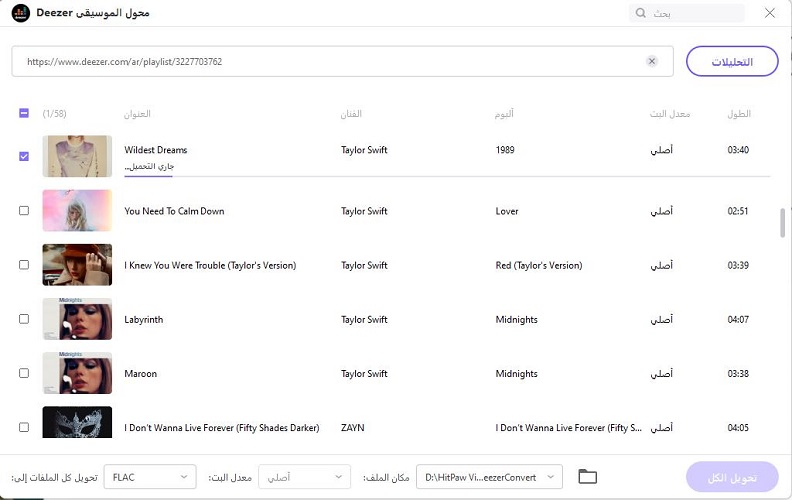Click the You Need To Calm Down title
Image resolution: width=792 pixels, height=500 pixels.
174,211
